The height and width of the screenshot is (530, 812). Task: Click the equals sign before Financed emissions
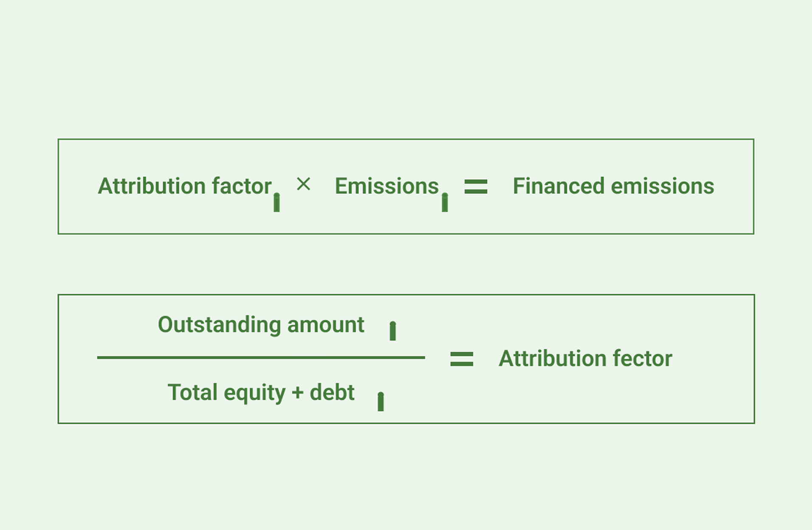(476, 186)
